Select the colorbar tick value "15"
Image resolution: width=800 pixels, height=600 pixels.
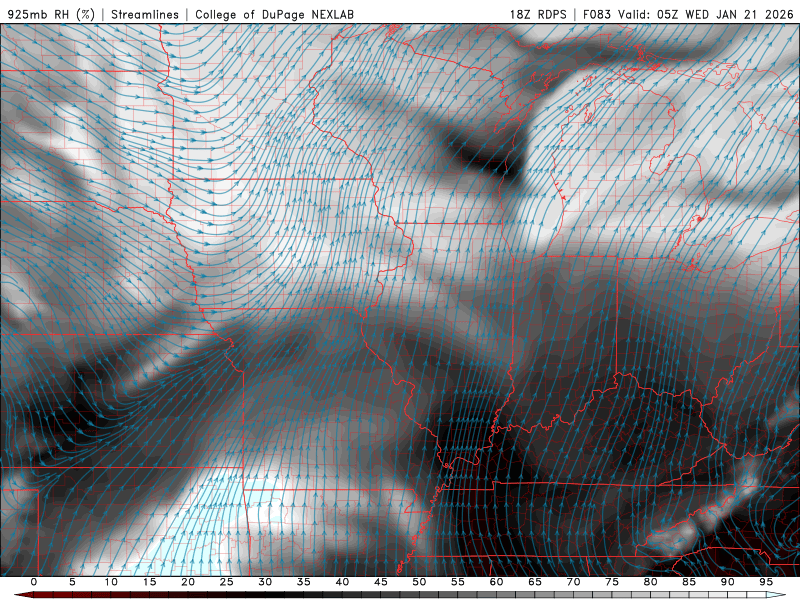[x=149, y=582]
